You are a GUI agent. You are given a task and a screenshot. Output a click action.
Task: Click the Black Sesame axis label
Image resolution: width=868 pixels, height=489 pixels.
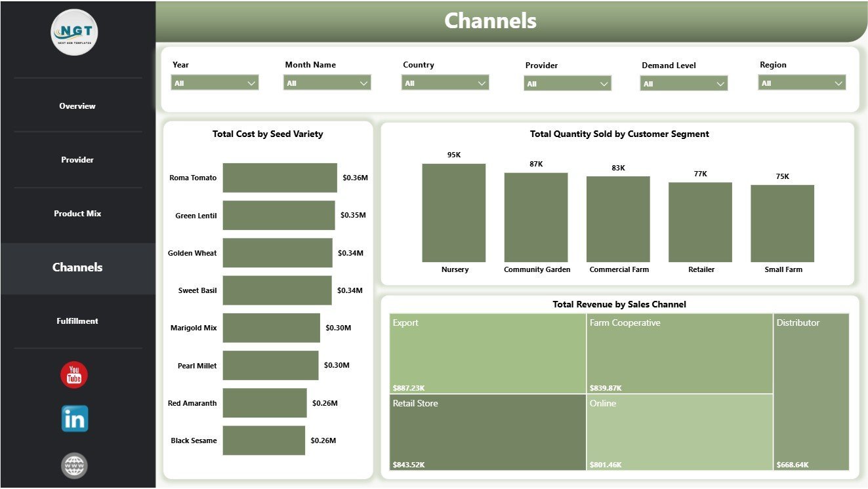point(194,440)
